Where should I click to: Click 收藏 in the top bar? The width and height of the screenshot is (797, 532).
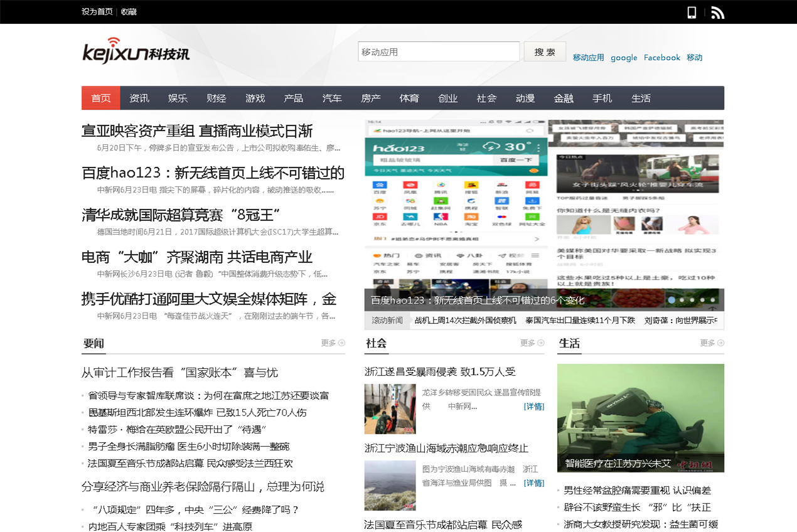click(129, 12)
